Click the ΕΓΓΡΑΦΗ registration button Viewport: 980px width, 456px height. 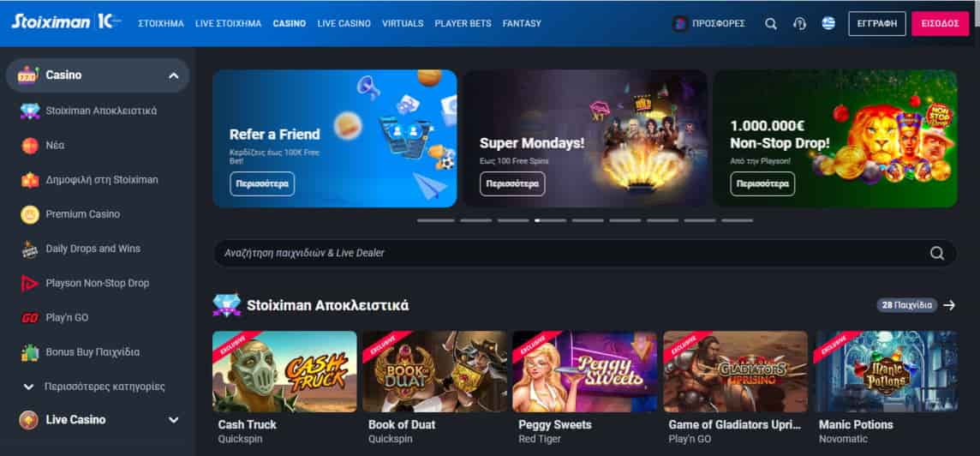tap(877, 24)
